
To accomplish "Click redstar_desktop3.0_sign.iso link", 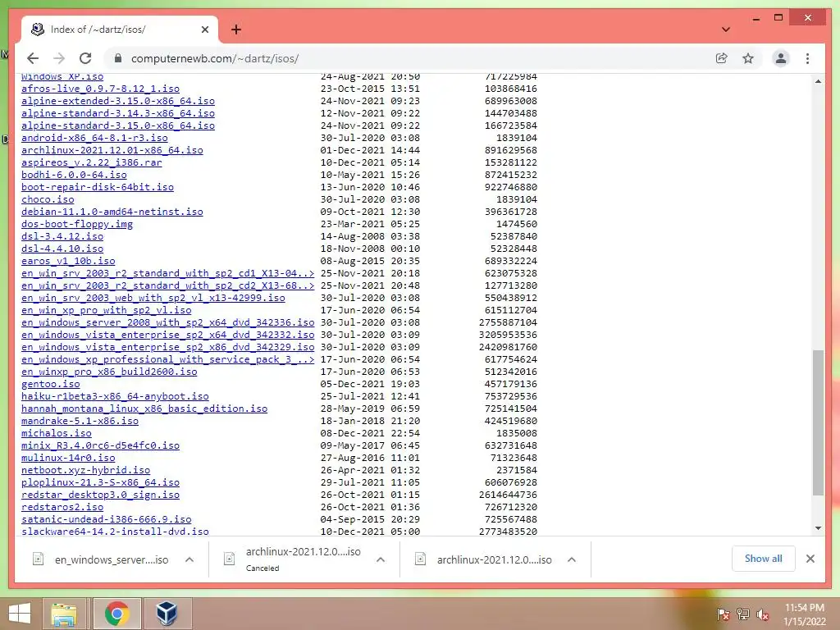I will 100,495.
